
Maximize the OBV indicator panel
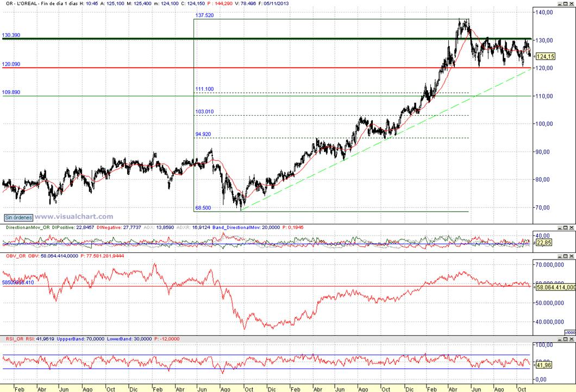tap(566, 256)
